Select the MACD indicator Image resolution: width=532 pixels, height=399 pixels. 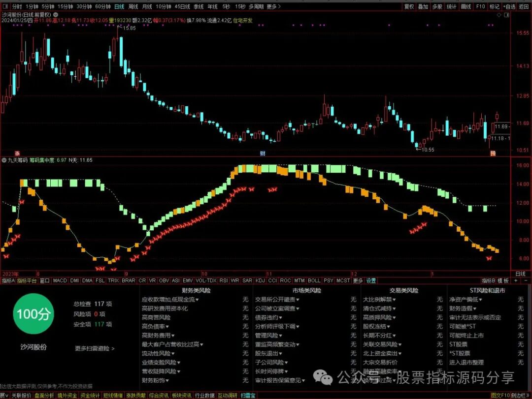point(60,281)
